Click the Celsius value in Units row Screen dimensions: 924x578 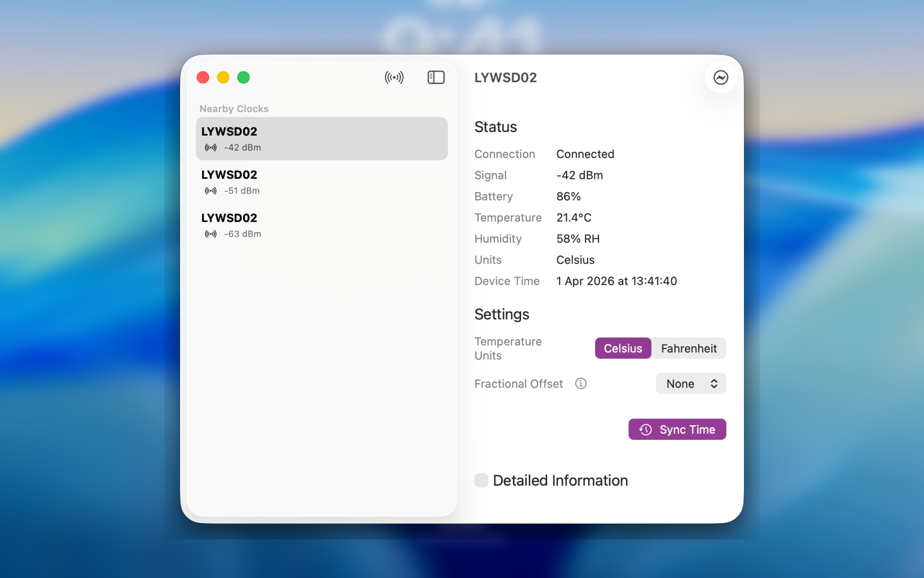[575, 260]
